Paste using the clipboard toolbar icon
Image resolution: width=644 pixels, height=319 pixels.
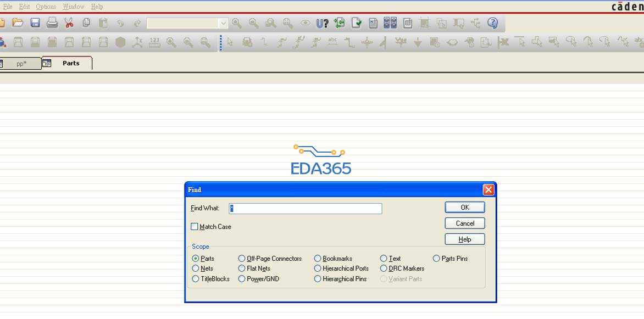point(103,23)
